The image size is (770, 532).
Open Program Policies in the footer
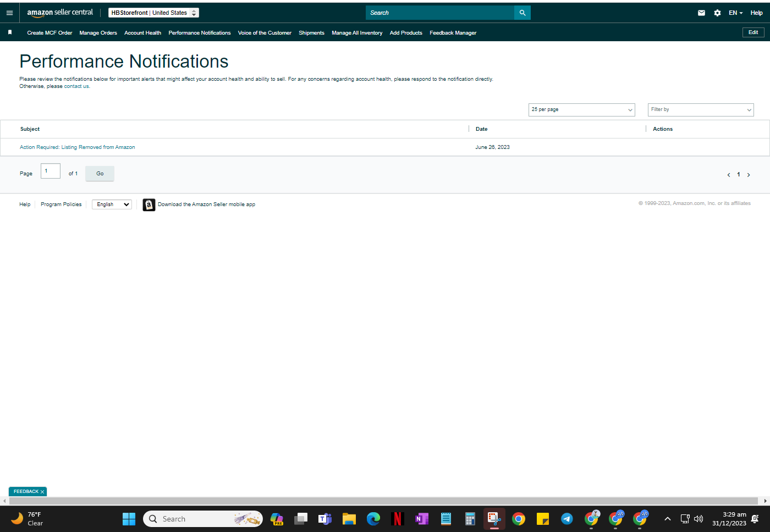click(61, 204)
